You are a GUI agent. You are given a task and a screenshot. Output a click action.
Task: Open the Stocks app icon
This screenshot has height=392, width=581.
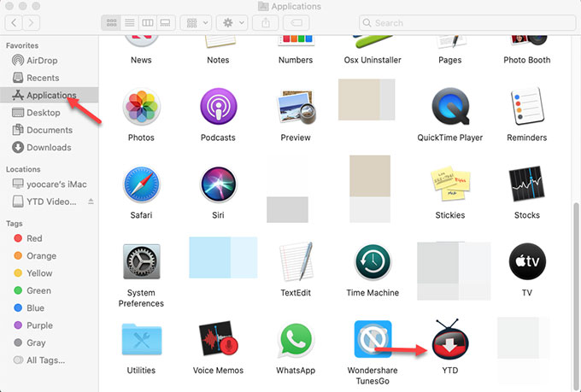coord(527,184)
